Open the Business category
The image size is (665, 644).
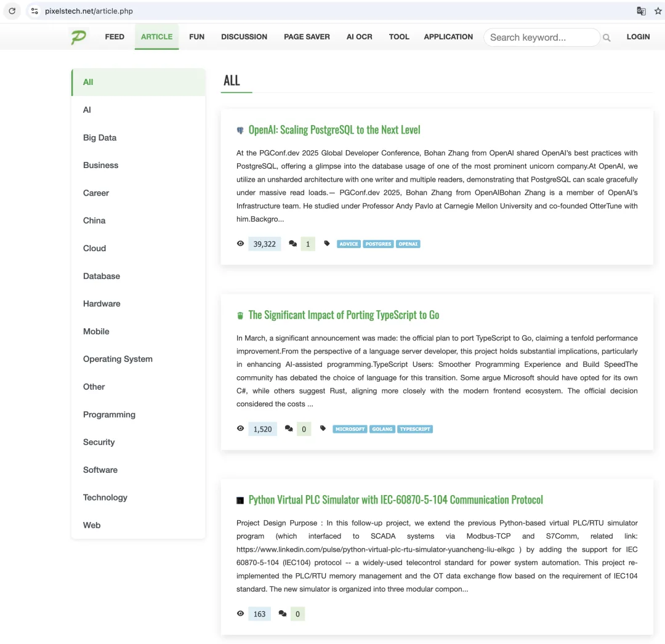click(x=139, y=166)
